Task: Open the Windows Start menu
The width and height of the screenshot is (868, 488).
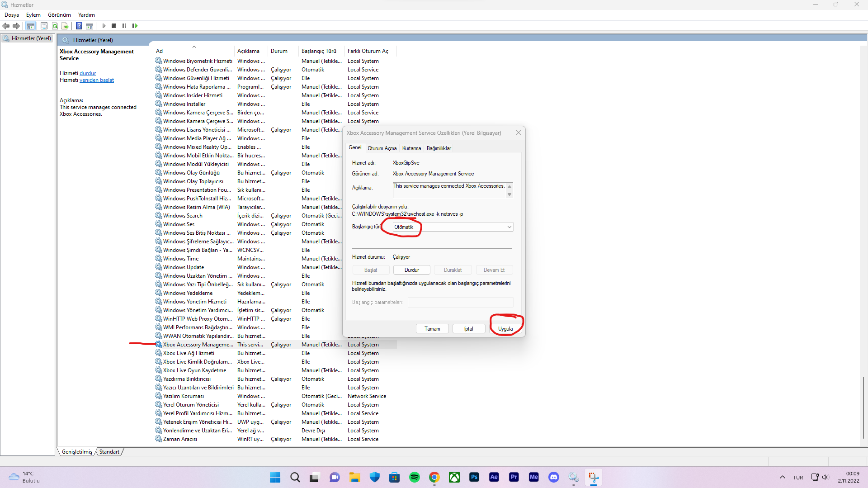Action: click(x=275, y=477)
